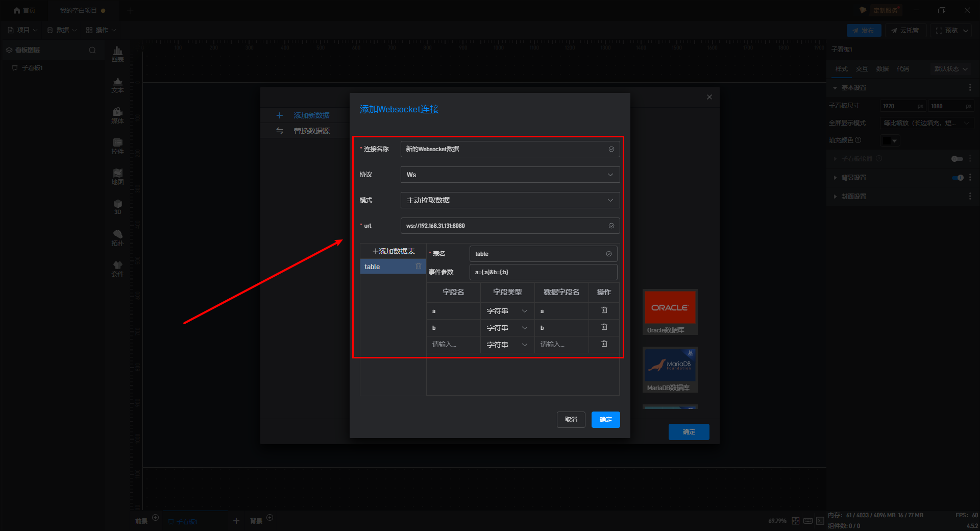Open the 3D component panel
This screenshot has height=531, width=980.
coord(117,207)
